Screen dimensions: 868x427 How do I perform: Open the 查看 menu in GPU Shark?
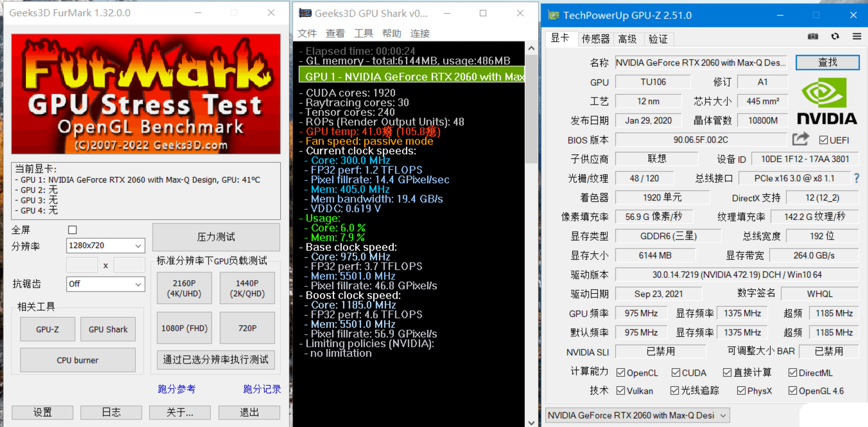pyautogui.click(x=335, y=33)
